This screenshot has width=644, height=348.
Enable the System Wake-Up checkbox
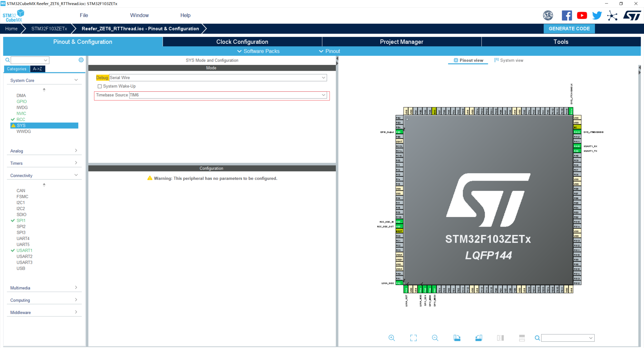pos(100,86)
